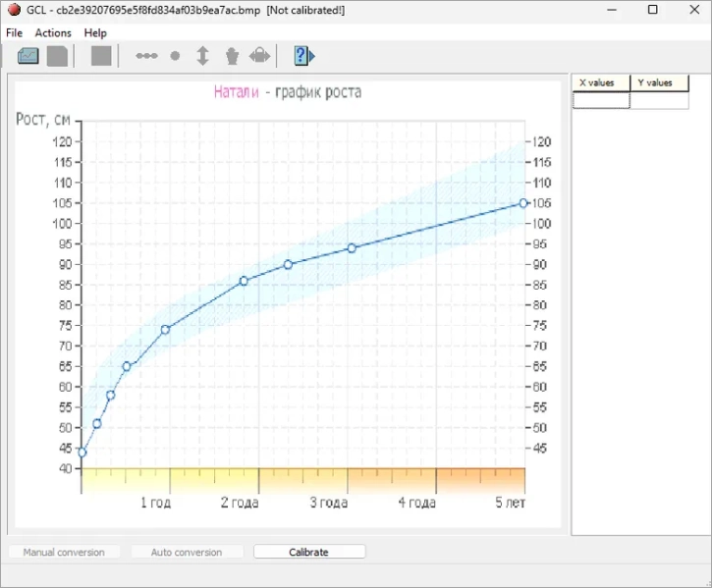Click the right-axis label 45
This screenshot has width=712, height=588.
coord(539,449)
